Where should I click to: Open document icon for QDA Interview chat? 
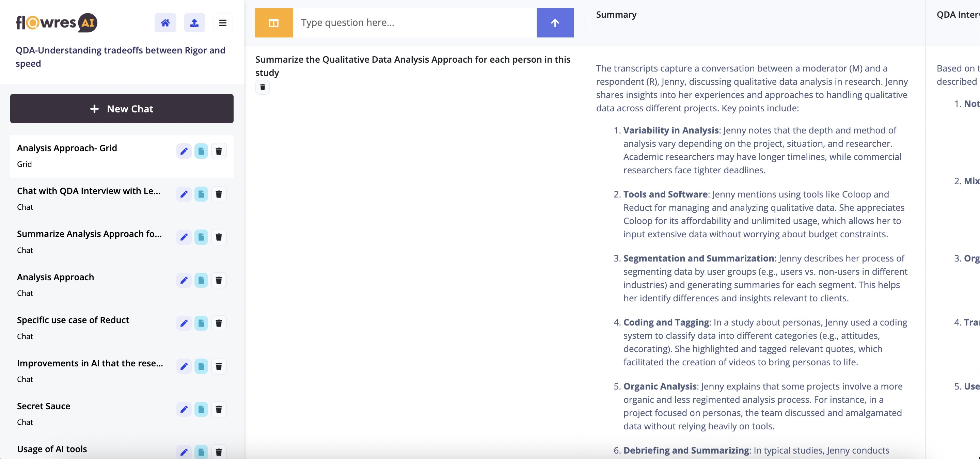tap(201, 194)
